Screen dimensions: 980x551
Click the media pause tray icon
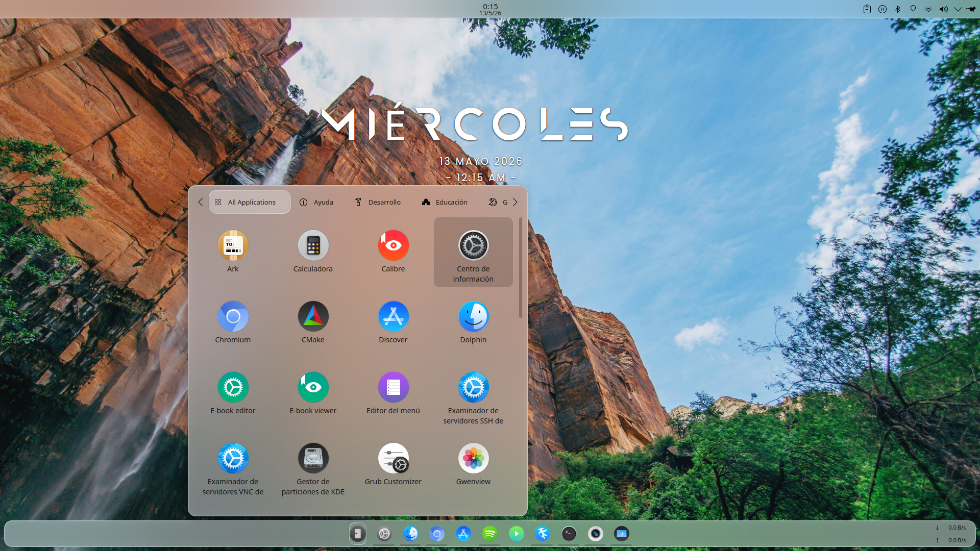[883, 9]
